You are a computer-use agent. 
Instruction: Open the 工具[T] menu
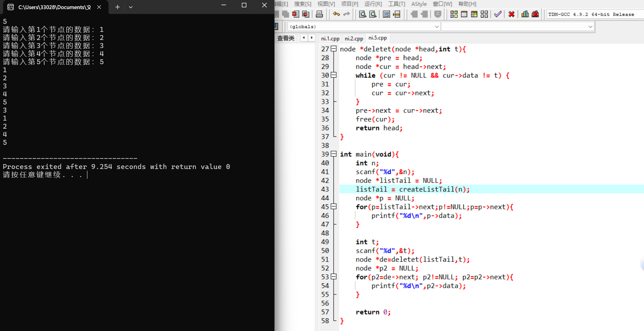click(x=397, y=4)
